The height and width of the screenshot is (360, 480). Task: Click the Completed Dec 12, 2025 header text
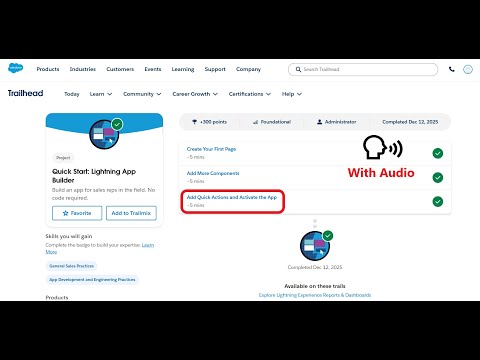pyautogui.click(x=410, y=122)
